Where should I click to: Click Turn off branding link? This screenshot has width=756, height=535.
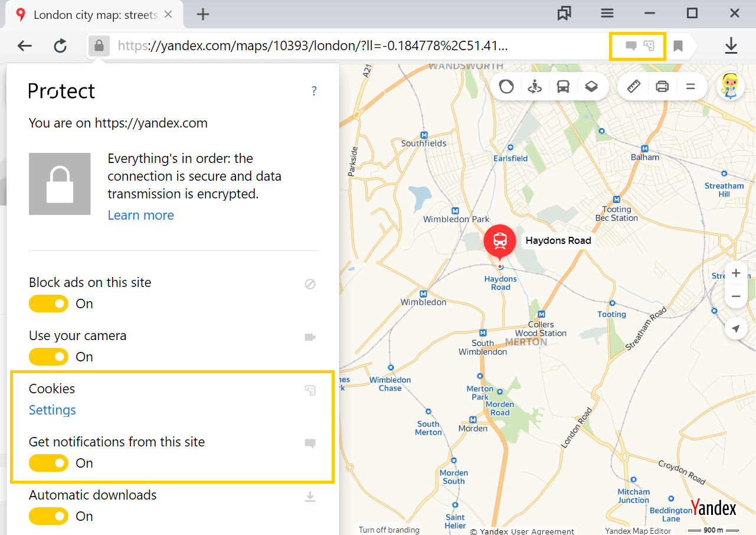(389, 530)
